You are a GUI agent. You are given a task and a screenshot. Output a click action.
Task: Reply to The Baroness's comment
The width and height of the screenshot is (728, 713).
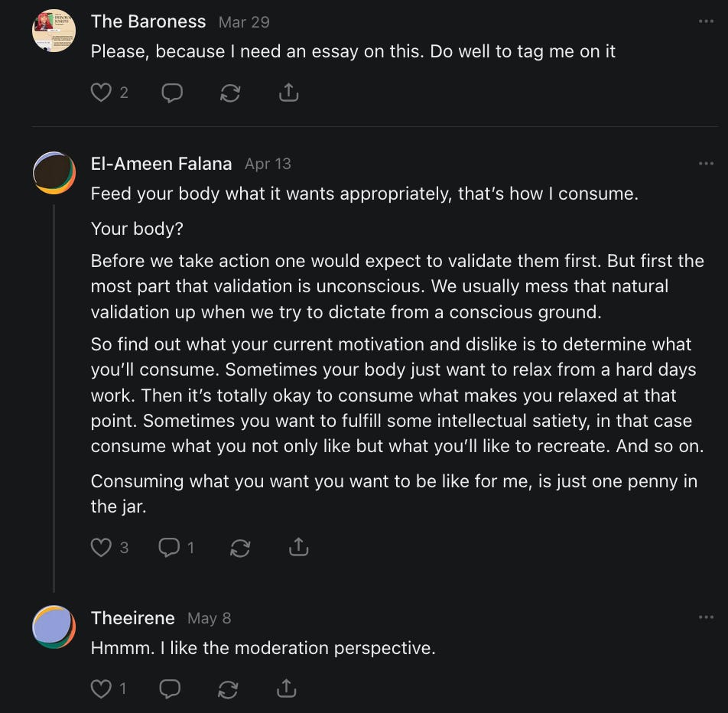(172, 93)
